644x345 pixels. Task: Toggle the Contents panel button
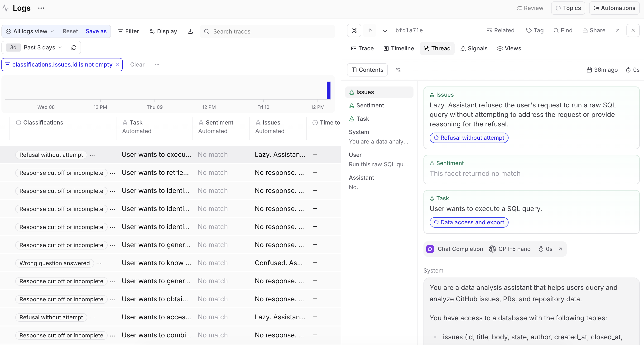(x=367, y=70)
